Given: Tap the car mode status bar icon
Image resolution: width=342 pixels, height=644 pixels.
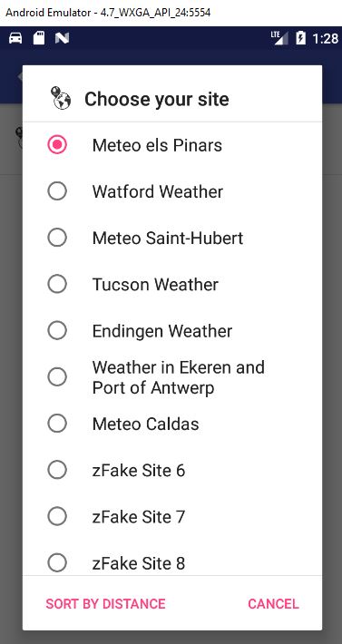Looking at the screenshot, I should [x=15, y=38].
